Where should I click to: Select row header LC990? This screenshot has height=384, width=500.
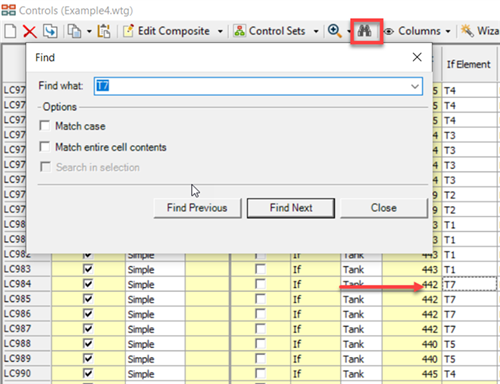tap(27, 374)
